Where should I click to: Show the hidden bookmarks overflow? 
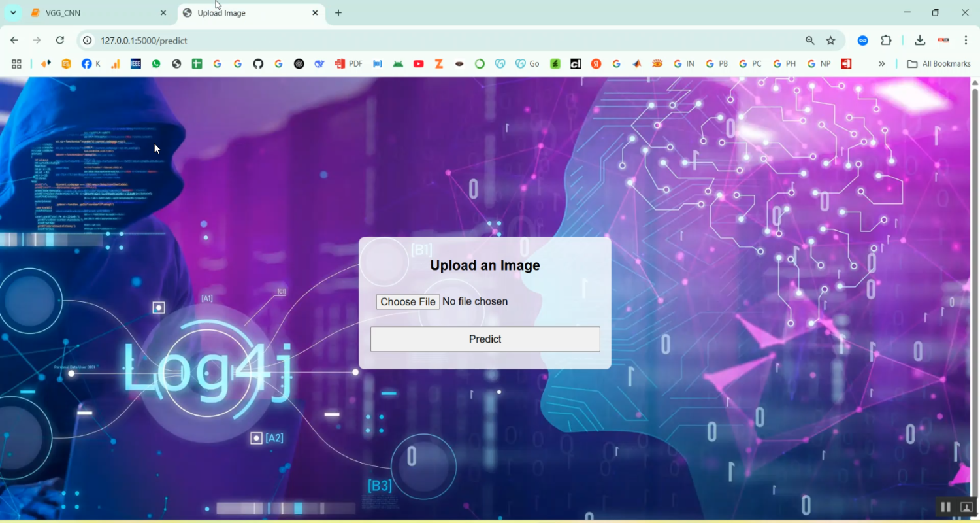coord(882,64)
